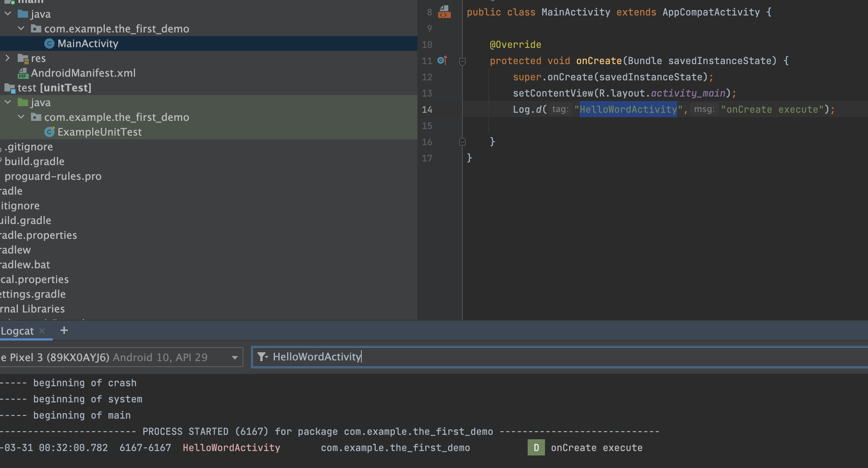Viewport: 868px width, 468px height.
Task: Click the res folder icon
Action: pyautogui.click(x=23, y=58)
